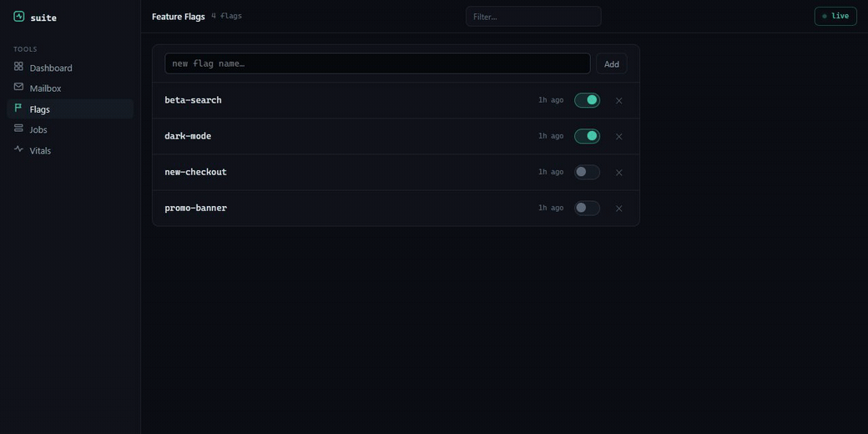Open the Dashboard grid icon
This screenshot has height=434, width=868.
[x=19, y=67]
